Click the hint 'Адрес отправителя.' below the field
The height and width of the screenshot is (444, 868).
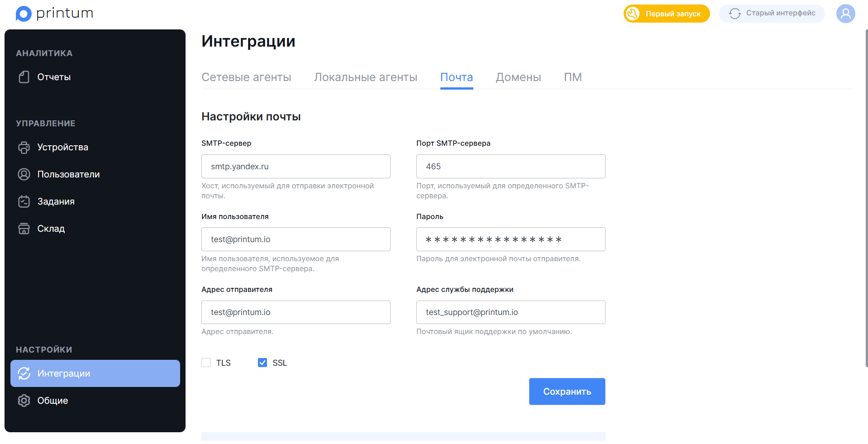point(237,332)
